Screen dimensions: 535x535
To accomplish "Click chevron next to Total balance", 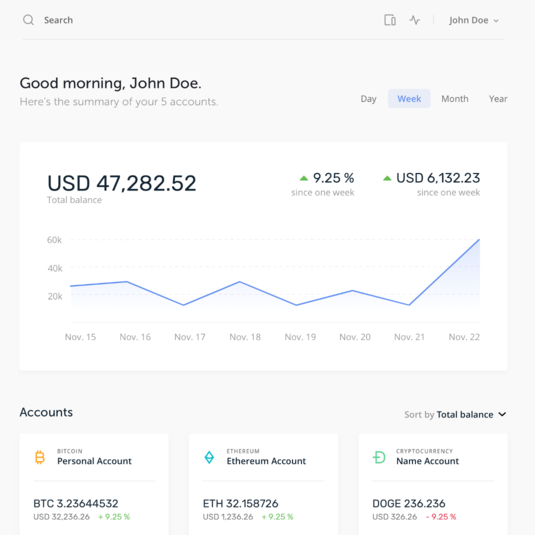I will (x=502, y=414).
